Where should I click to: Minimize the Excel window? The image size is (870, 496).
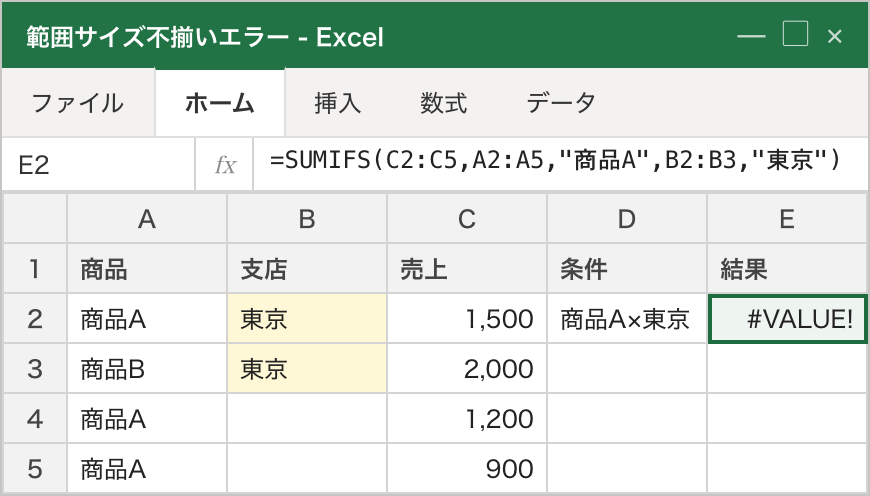(x=751, y=37)
